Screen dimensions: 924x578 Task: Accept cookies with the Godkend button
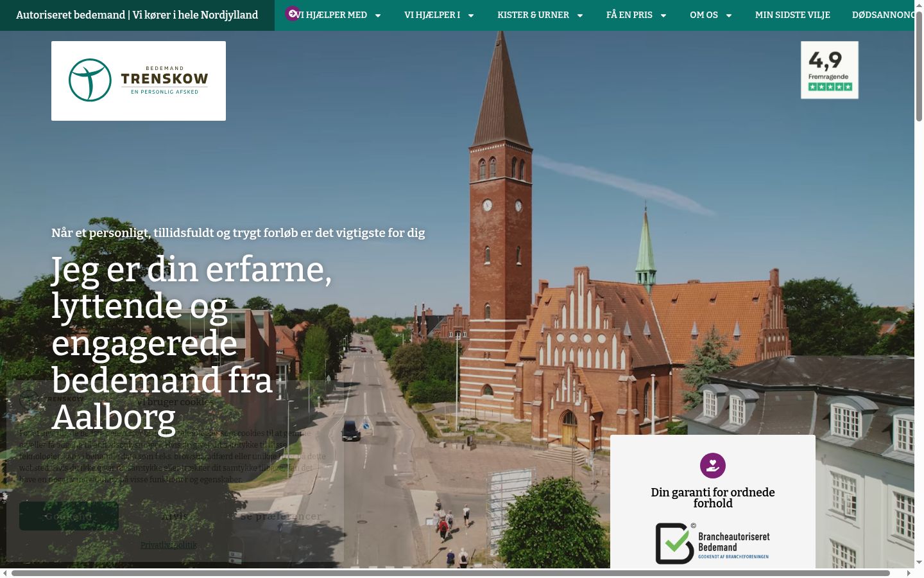point(69,516)
